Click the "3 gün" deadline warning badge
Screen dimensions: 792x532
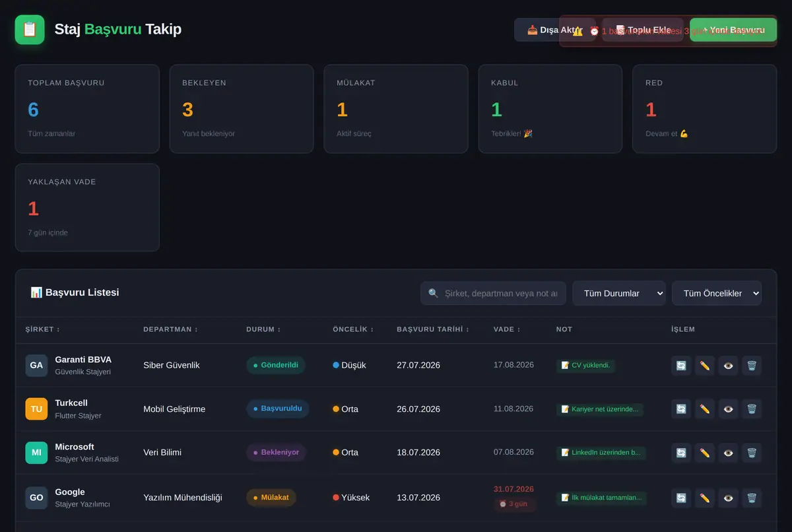tap(514, 504)
